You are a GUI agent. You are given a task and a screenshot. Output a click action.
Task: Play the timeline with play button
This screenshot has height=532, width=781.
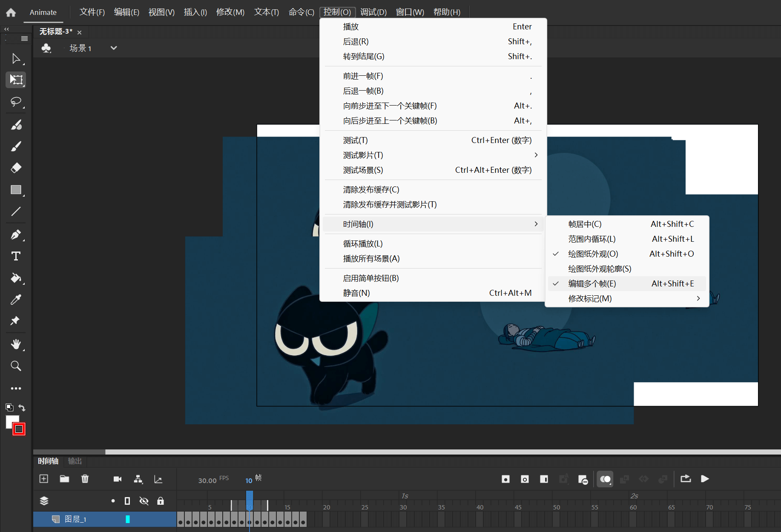pos(705,479)
